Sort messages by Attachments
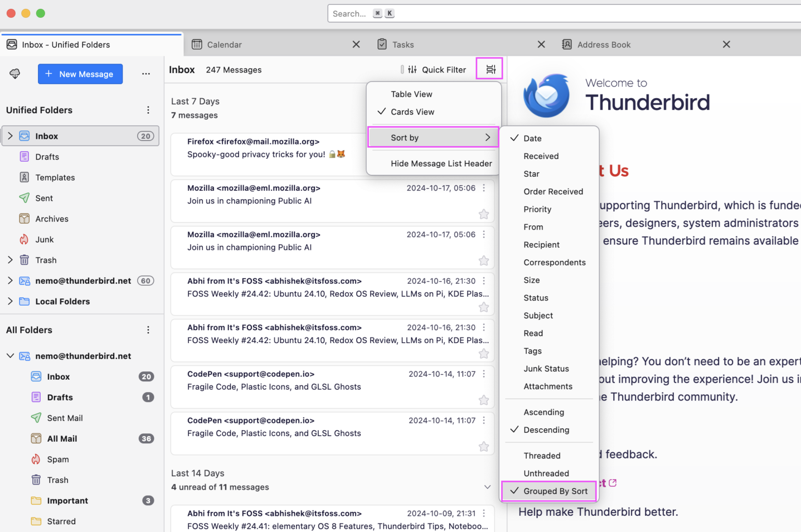801x532 pixels. pos(549,387)
